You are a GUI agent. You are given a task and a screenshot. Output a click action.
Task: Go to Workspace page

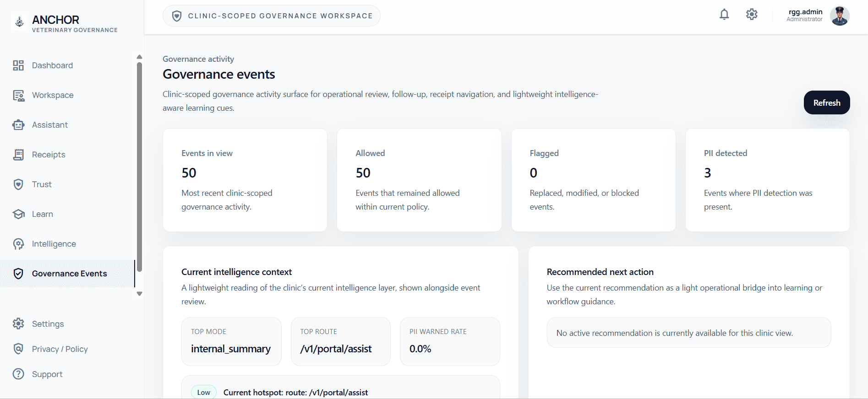click(x=67, y=95)
